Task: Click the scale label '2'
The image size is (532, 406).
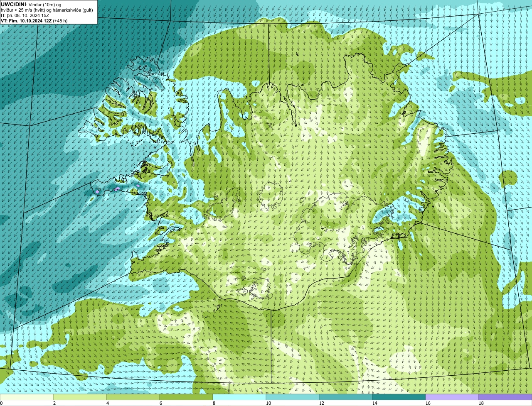Action: click(54, 403)
